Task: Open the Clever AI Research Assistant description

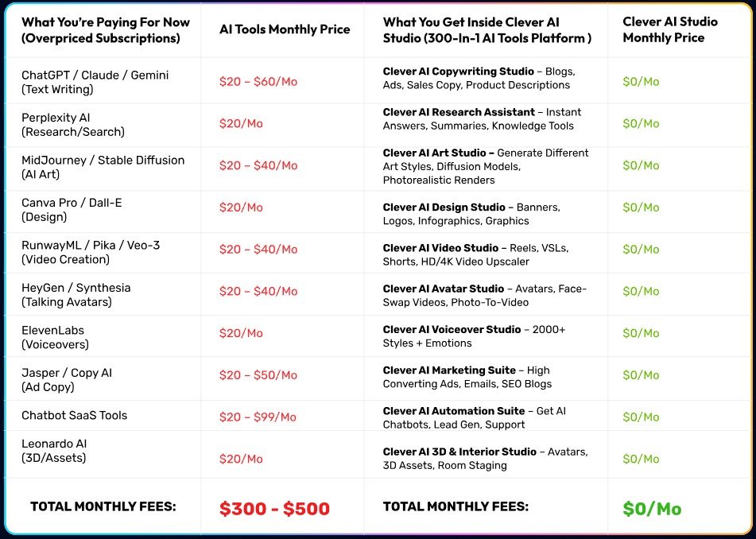Action: (x=482, y=119)
